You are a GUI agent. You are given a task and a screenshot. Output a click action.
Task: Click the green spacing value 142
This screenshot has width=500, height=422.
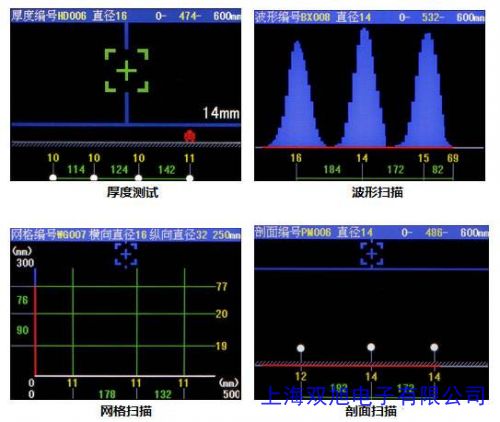click(x=167, y=170)
